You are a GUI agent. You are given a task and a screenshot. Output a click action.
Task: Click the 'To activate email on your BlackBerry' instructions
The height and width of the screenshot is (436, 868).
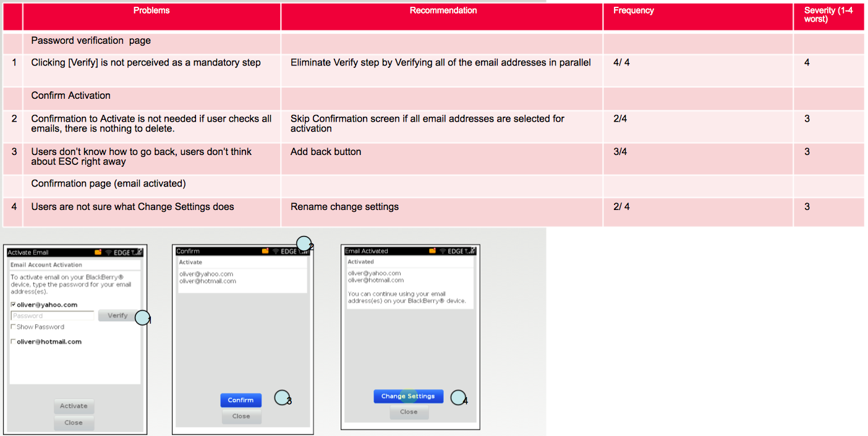click(71, 285)
